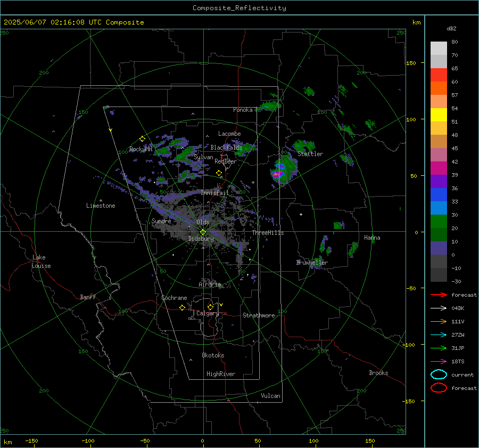Click the HighRiver label
The height and width of the screenshot is (448, 479).
click(221, 374)
